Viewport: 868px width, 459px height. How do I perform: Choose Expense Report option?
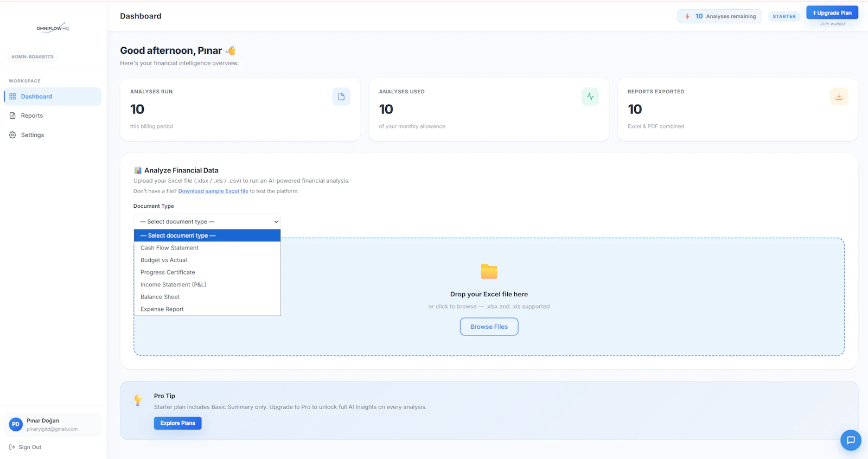207,309
